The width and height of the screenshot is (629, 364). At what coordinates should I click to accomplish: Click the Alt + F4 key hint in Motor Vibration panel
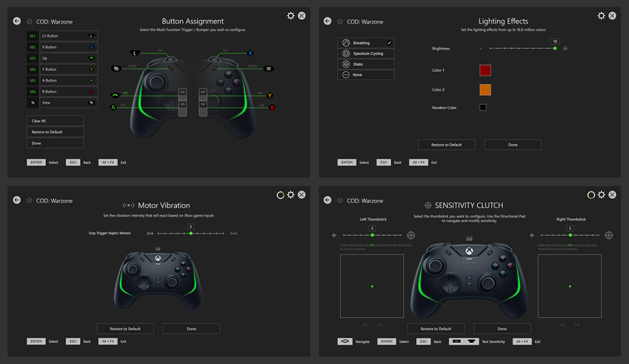[108, 341]
